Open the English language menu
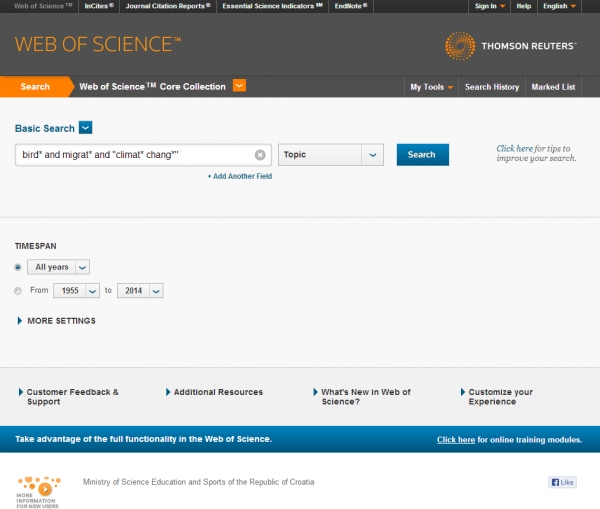 559,6
